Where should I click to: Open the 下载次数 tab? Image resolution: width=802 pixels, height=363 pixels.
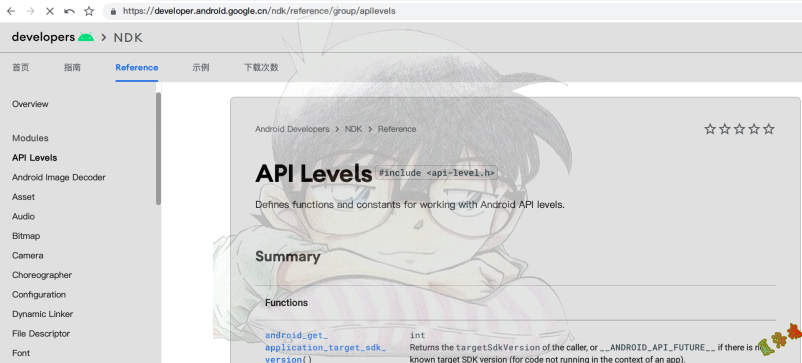click(x=261, y=67)
